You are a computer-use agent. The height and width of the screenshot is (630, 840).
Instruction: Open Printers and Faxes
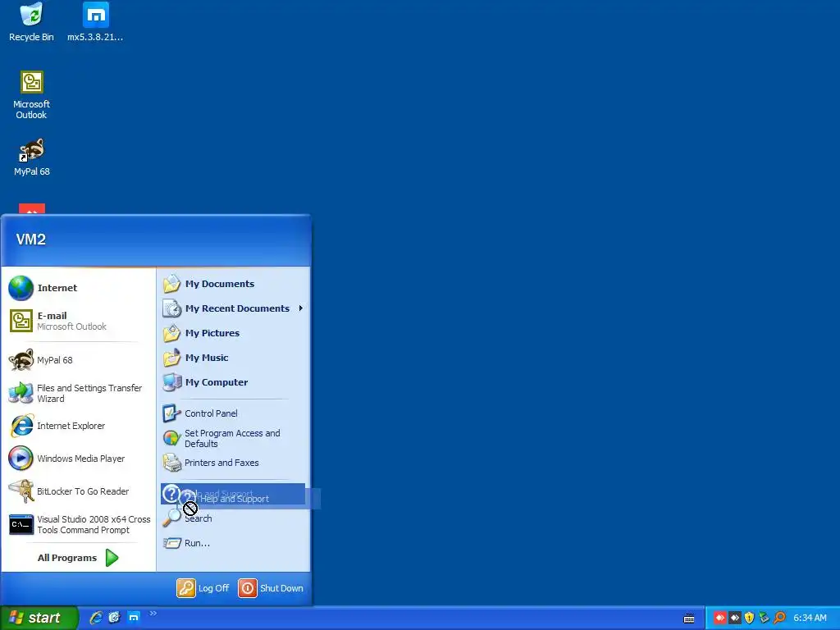point(233,463)
